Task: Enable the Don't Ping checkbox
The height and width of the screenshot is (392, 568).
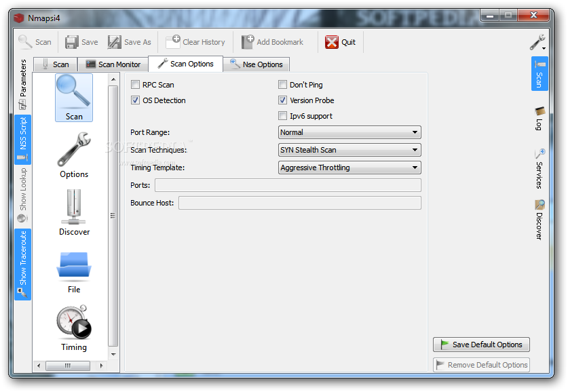Action: click(282, 85)
